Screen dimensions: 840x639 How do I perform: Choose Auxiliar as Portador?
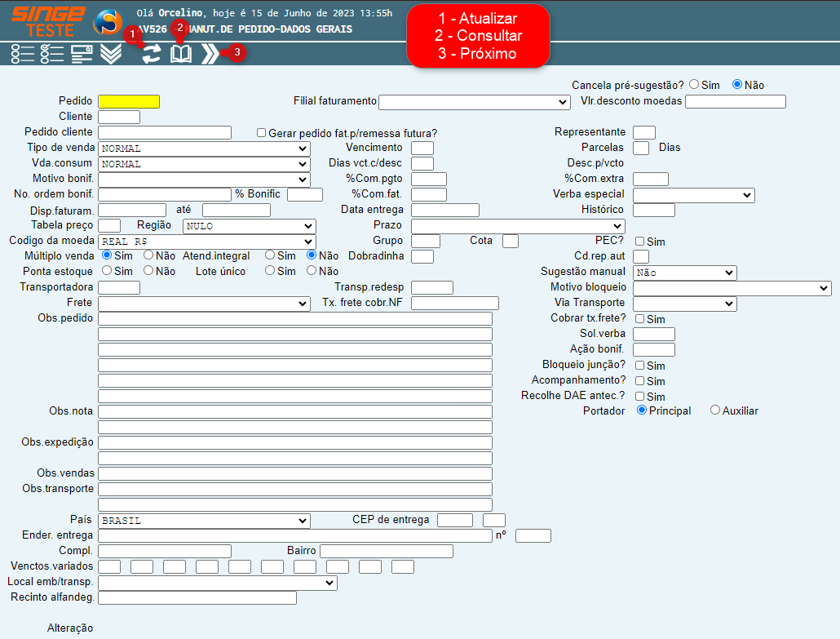(x=715, y=410)
